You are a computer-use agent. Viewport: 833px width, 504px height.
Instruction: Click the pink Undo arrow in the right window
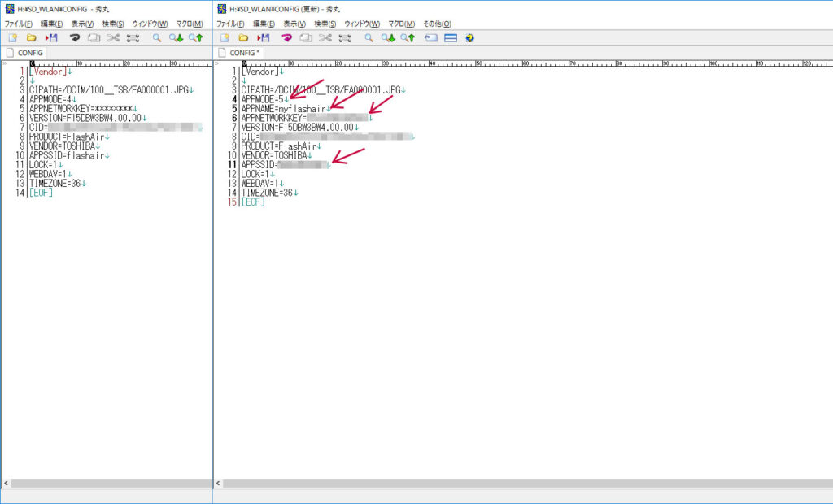pos(287,37)
